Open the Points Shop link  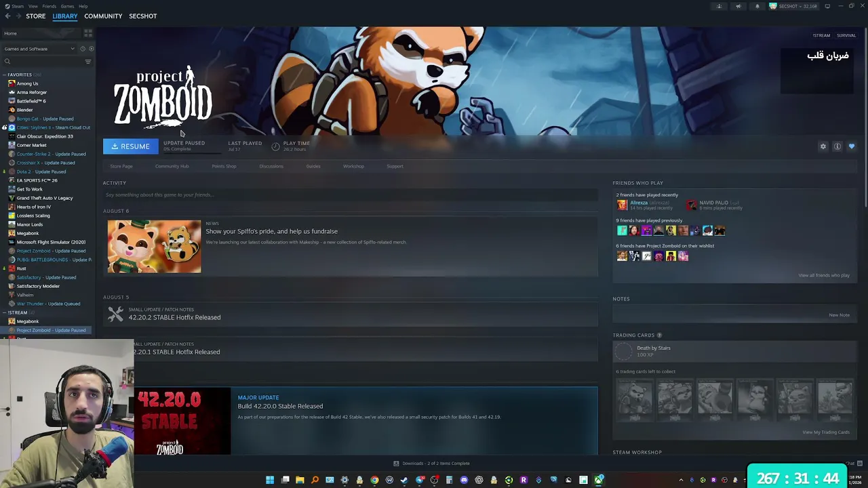[224, 166]
